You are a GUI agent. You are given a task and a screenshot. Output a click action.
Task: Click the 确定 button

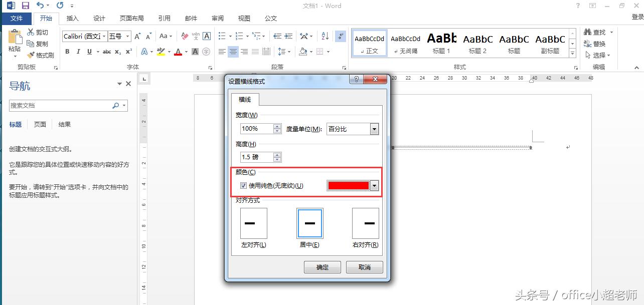coord(322,267)
